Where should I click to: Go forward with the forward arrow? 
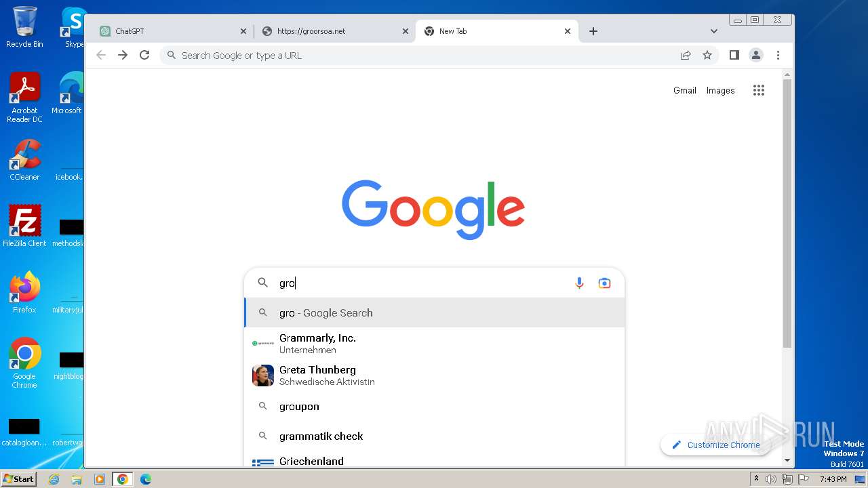click(x=123, y=55)
